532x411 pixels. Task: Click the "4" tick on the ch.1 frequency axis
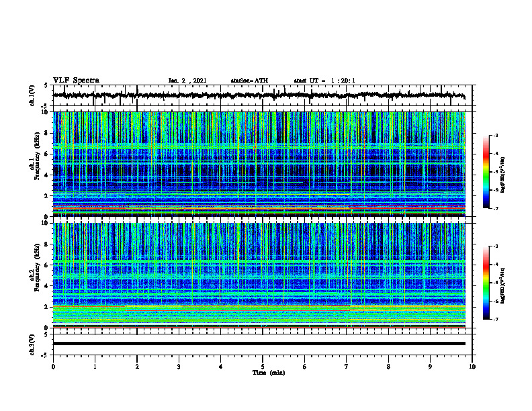(48, 175)
